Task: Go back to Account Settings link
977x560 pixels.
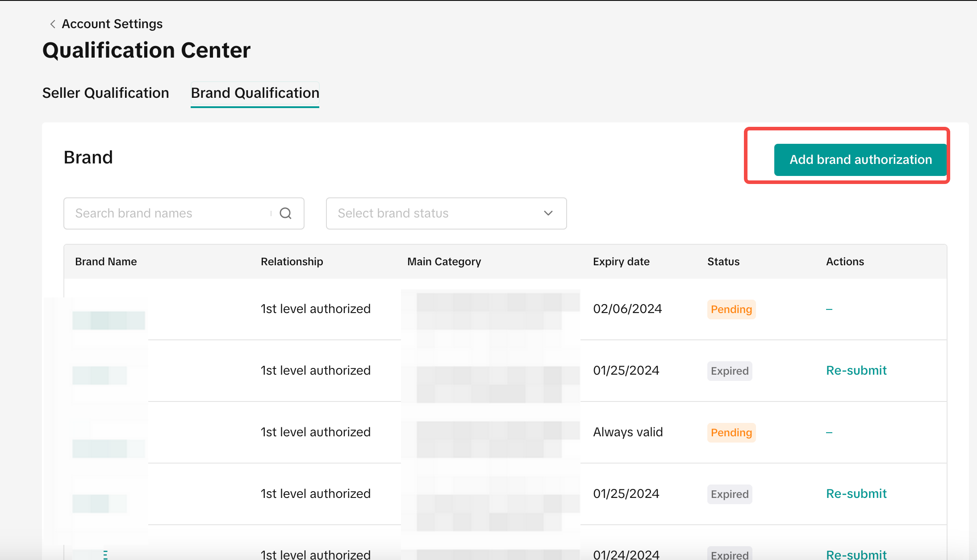Action: tap(112, 24)
